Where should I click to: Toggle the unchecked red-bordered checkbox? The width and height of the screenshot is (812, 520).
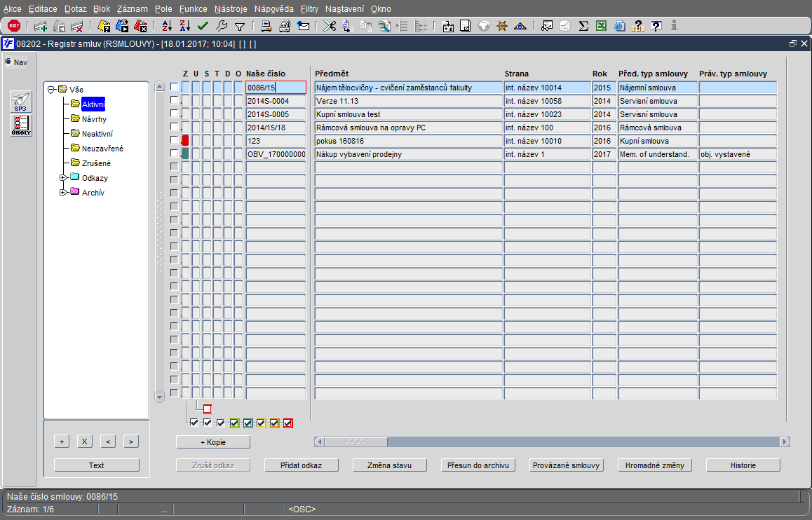(208, 409)
